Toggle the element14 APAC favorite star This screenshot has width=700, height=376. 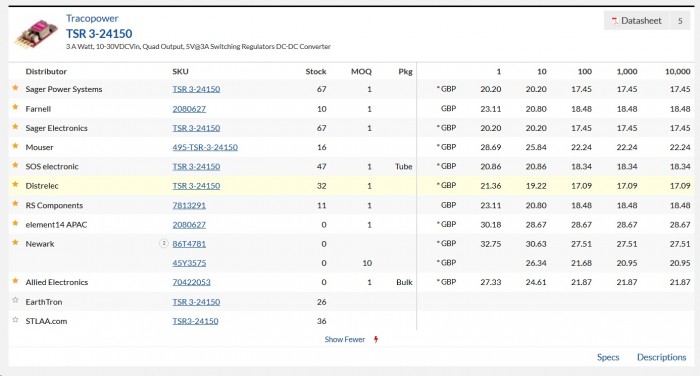[15, 223]
